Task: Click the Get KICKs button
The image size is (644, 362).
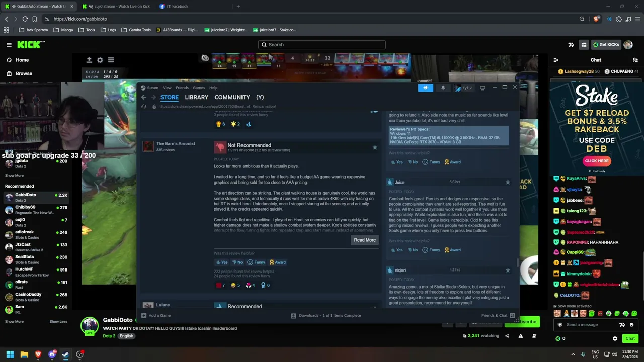Action: coord(606,45)
